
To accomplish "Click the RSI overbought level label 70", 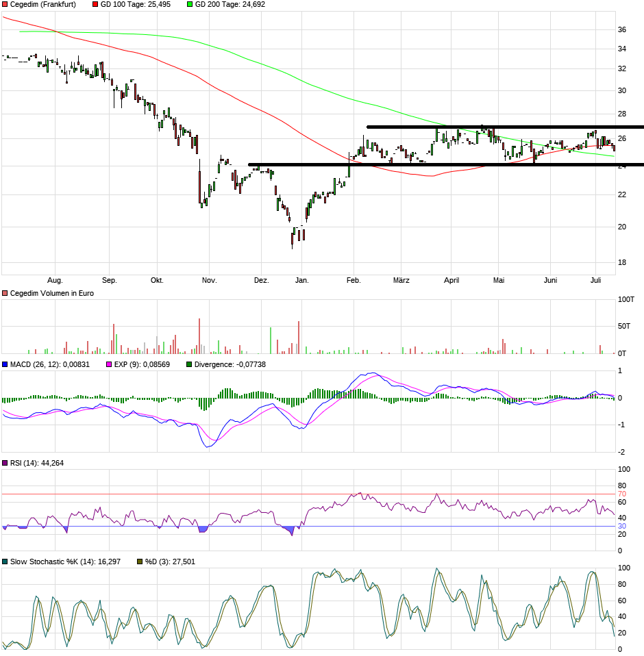I will tap(622, 494).
